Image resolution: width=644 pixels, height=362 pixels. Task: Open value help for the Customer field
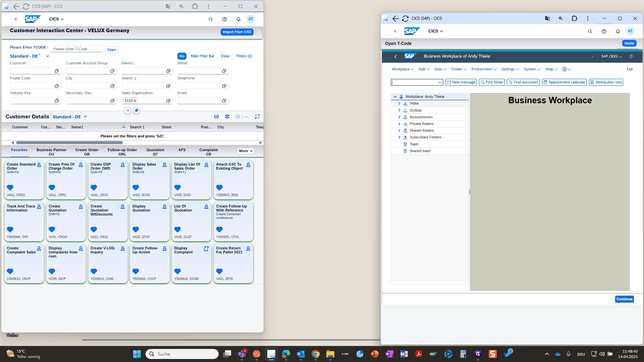(x=57, y=71)
